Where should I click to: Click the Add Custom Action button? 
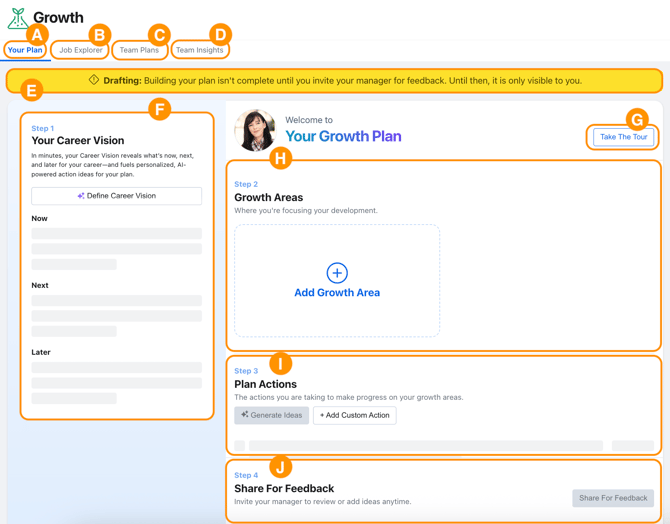(354, 415)
